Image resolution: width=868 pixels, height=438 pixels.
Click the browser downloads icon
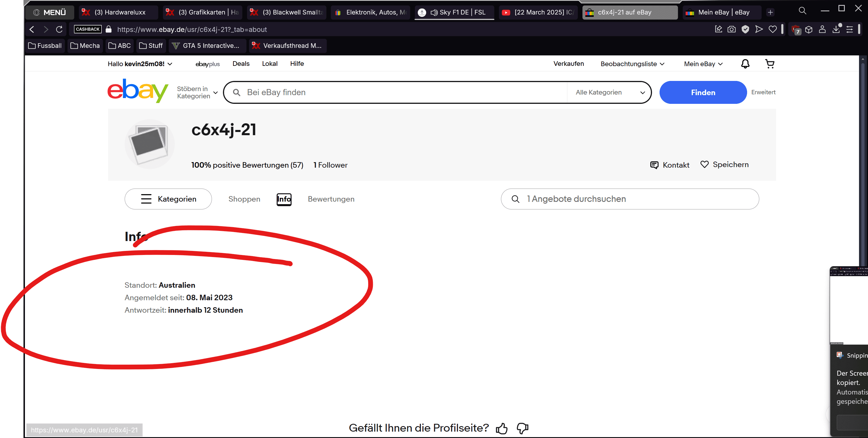[836, 29]
